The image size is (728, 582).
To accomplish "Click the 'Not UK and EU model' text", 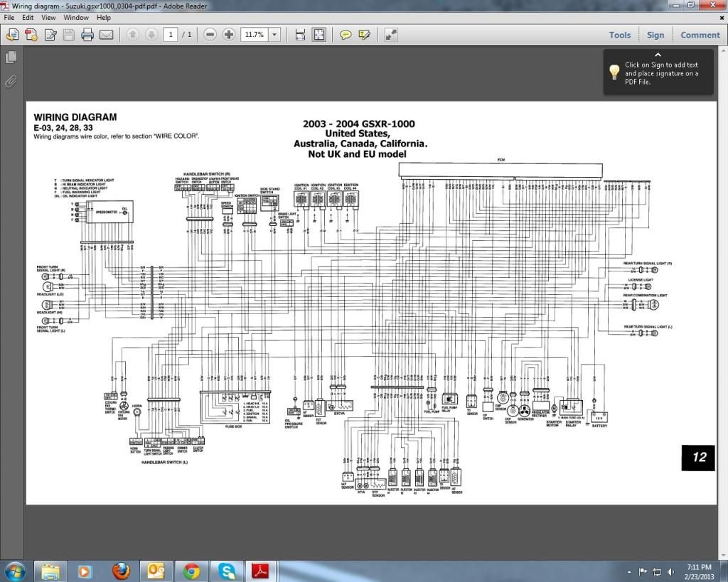I will [x=357, y=154].
